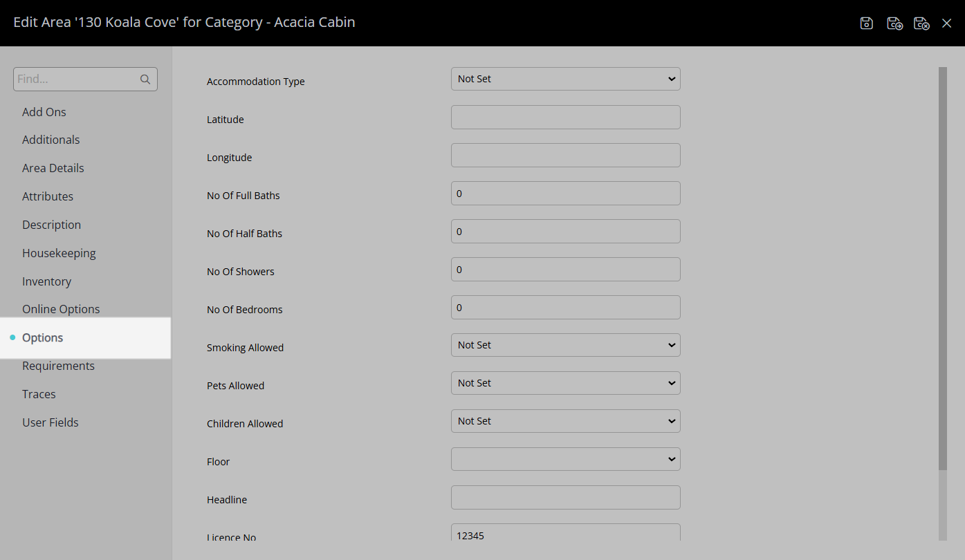Select the Add Ons menu item
The width and height of the screenshot is (965, 560).
[x=44, y=112]
